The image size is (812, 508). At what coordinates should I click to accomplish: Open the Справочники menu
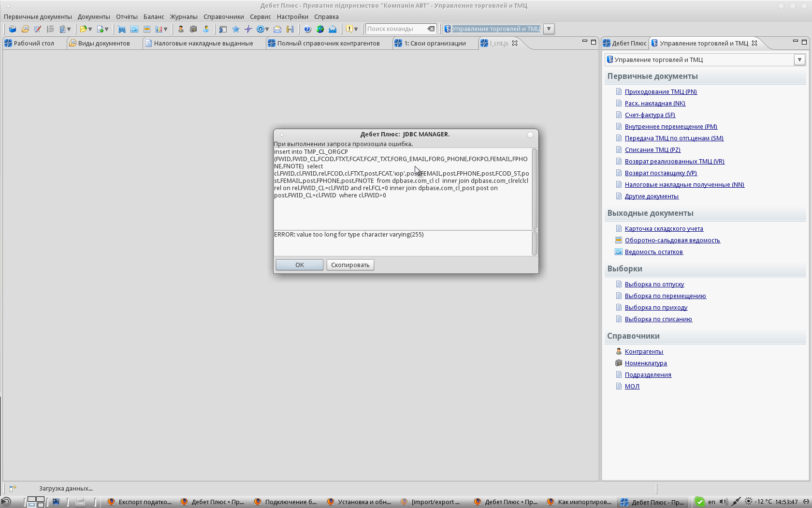click(224, 16)
